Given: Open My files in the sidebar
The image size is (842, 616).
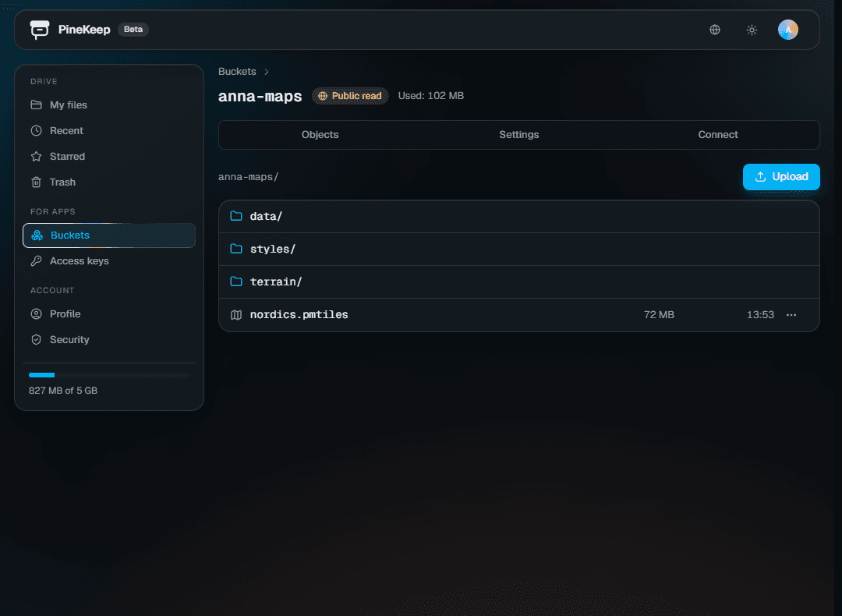Looking at the screenshot, I should (109, 104).
